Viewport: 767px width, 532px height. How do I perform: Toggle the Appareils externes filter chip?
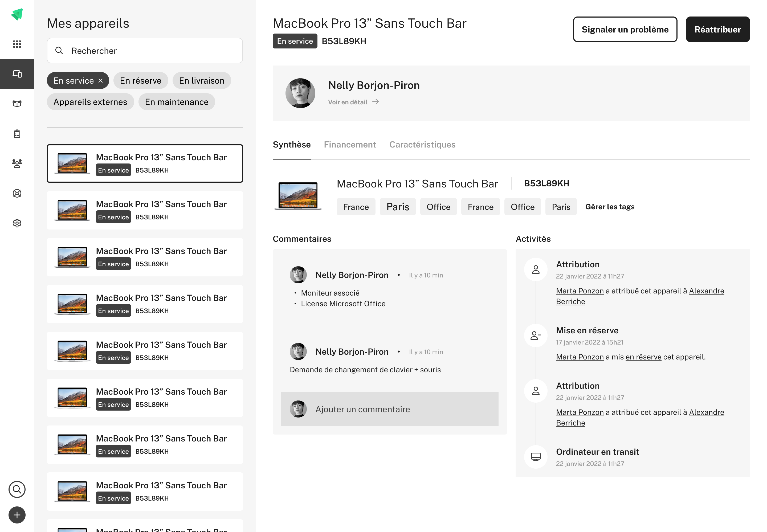pyautogui.click(x=90, y=102)
